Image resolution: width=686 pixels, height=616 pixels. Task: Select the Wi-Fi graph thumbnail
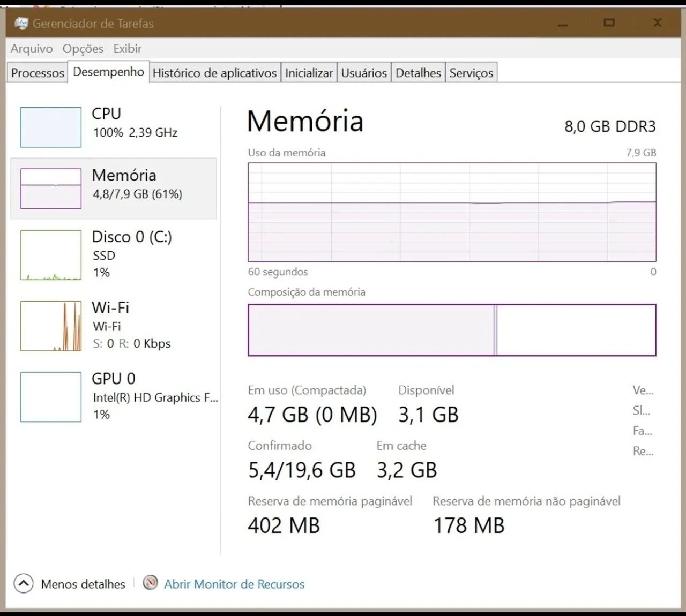coord(51,326)
